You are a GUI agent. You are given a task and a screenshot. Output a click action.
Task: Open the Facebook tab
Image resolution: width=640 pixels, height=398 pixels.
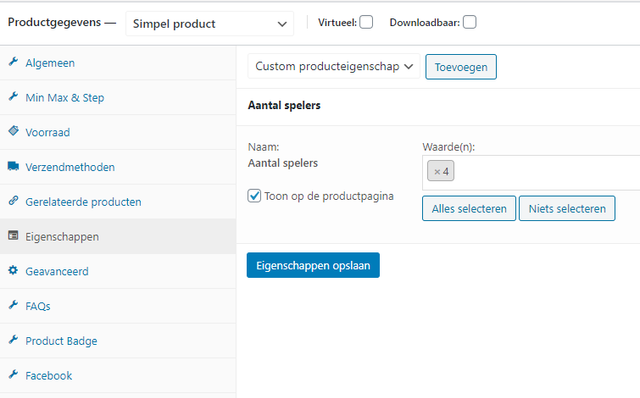118,376
